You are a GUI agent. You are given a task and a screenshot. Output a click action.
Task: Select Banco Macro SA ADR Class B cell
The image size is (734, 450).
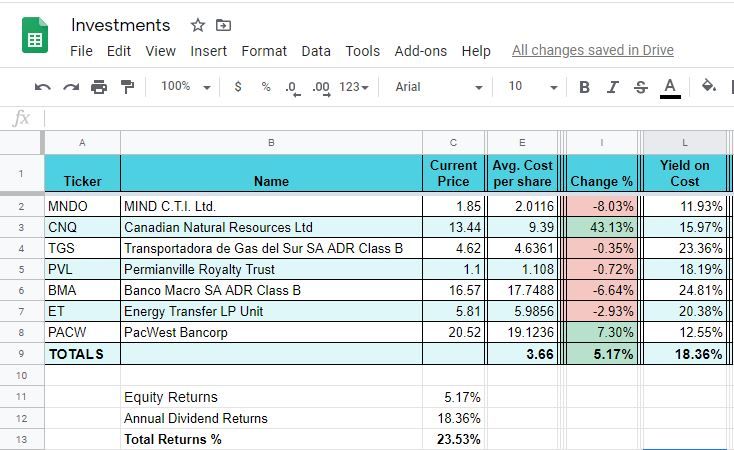(x=271, y=290)
